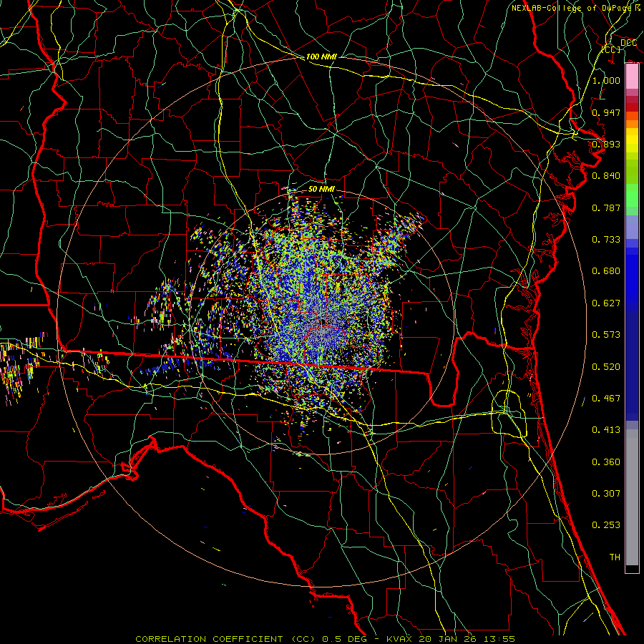Image resolution: width=644 pixels, height=644 pixels.
Task: Select the 0.360 legend value
Action: (606, 462)
